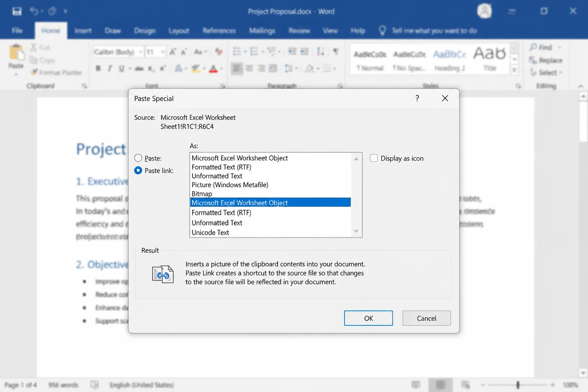Open the Review tab
The height and width of the screenshot is (392, 588).
(299, 31)
